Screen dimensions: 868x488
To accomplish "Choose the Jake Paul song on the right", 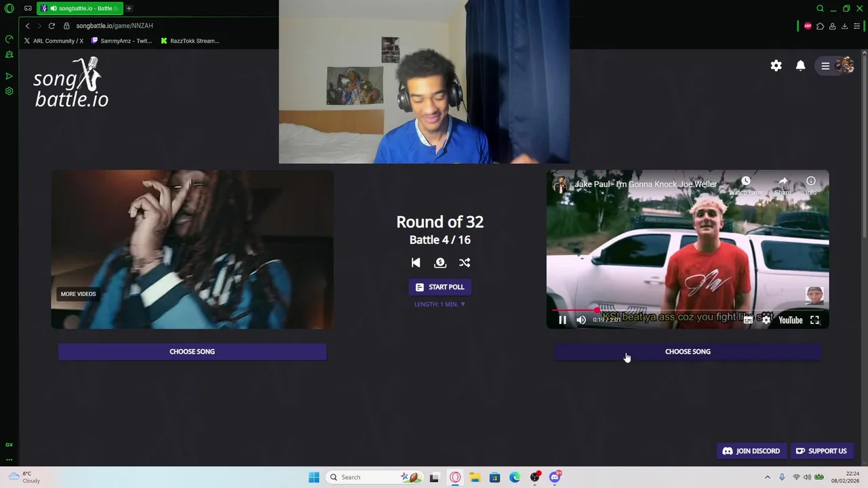I will click(x=688, y=352).
